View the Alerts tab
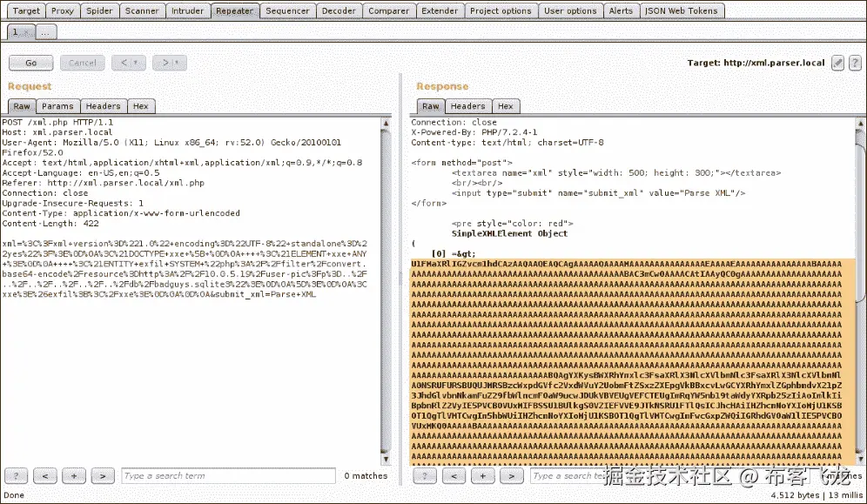Viewport: 867px width, 504px height. click(x=621, y=10)
